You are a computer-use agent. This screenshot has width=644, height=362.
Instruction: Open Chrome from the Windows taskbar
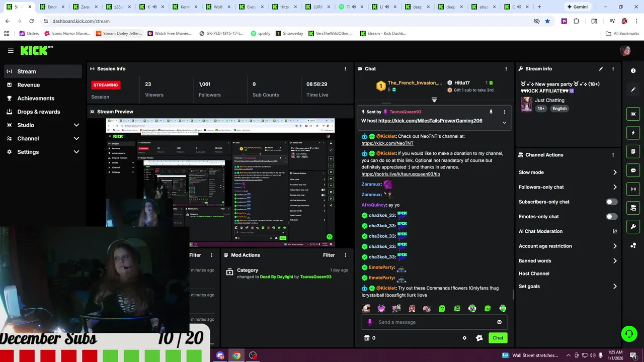[x=236, y=355]
